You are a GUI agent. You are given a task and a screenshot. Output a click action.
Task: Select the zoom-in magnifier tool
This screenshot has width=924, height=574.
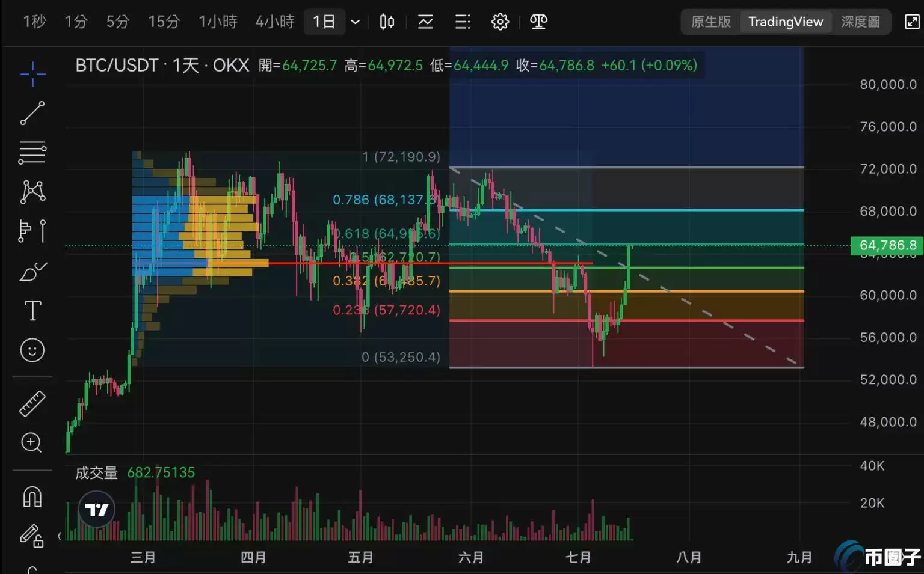click(x=32, y=443)
